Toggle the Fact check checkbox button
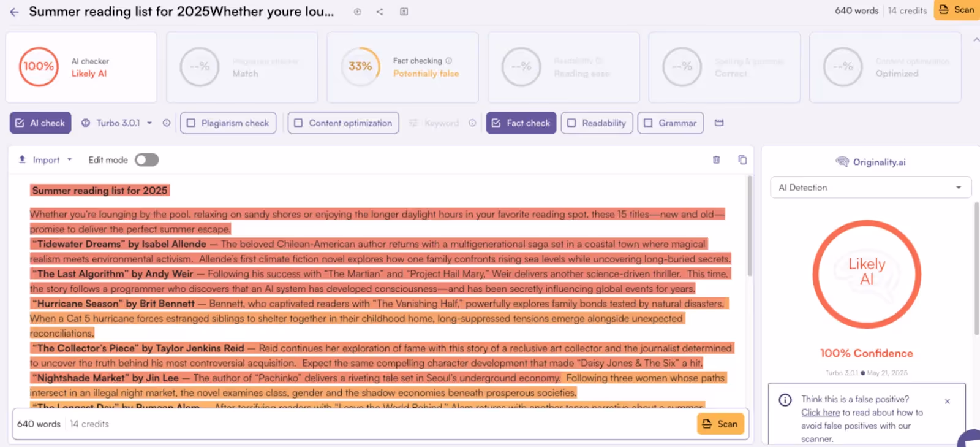The image size is (980, 447). pyautogui.click(x=521, y=123)
